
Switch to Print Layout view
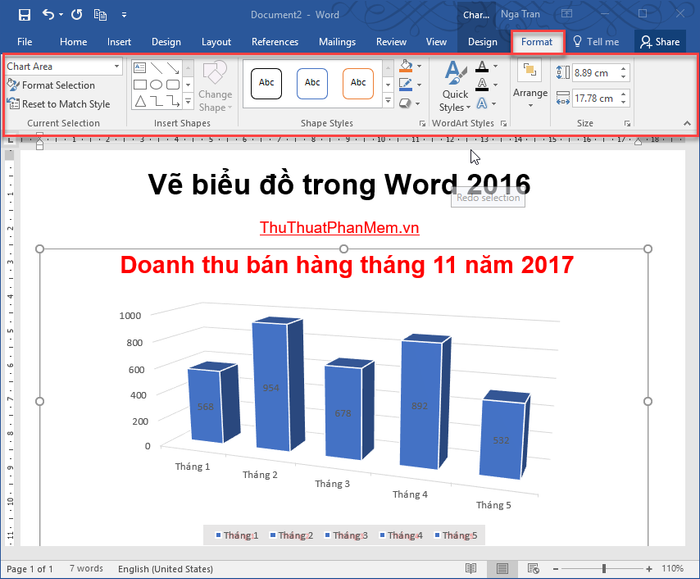(502, 568)
